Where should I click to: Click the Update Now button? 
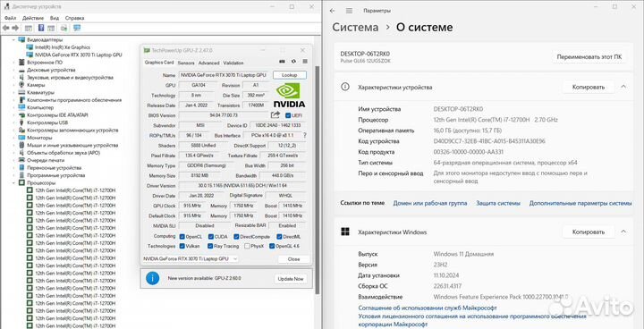pyautogui.click(x=291, y=278)
